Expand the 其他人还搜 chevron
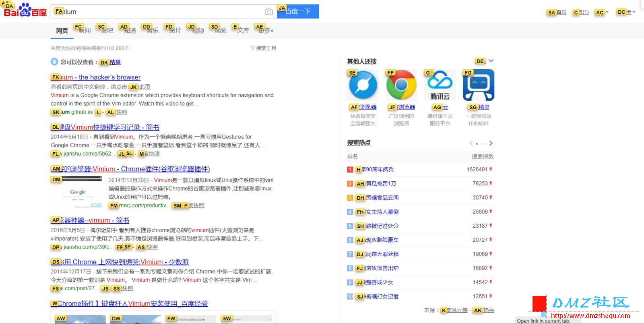 pos(491,61)
